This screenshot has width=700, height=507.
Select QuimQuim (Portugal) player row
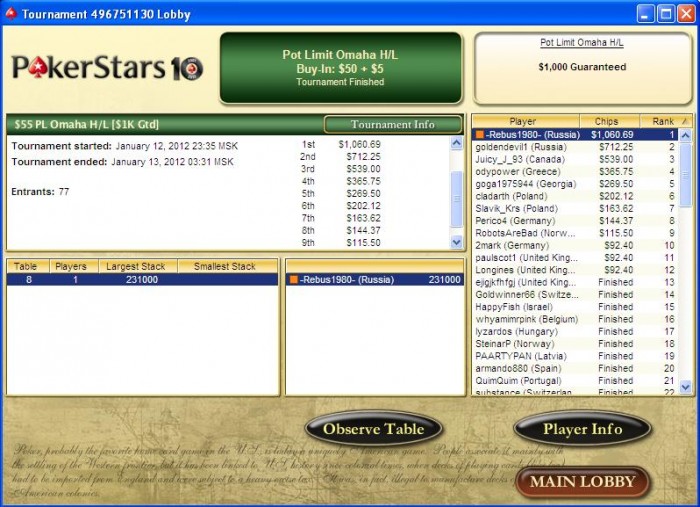tap(575, 380)
